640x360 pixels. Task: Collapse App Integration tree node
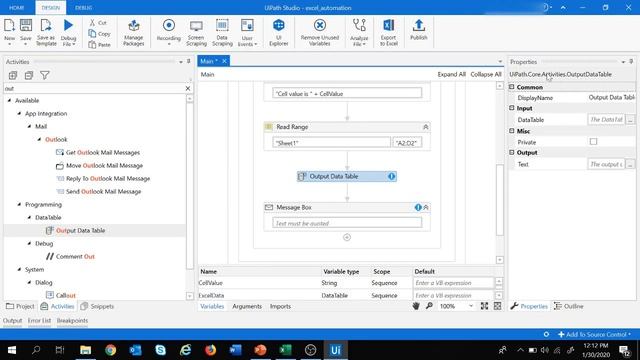coord(19,113)
